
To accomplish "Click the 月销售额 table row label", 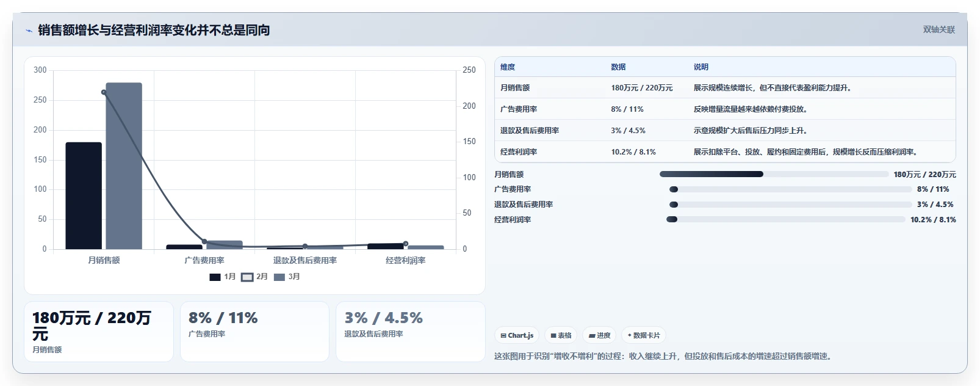I will click(x=515, y=88).
